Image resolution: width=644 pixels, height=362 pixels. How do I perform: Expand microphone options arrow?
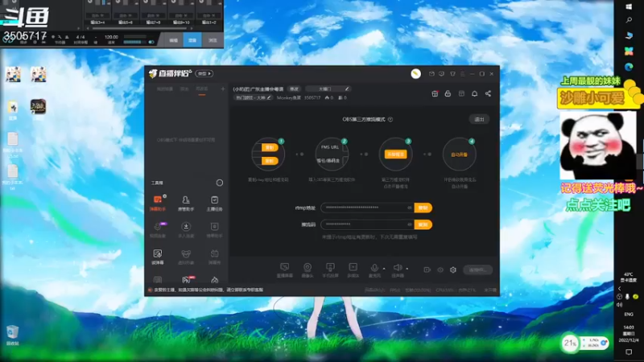tap(384, 269)
